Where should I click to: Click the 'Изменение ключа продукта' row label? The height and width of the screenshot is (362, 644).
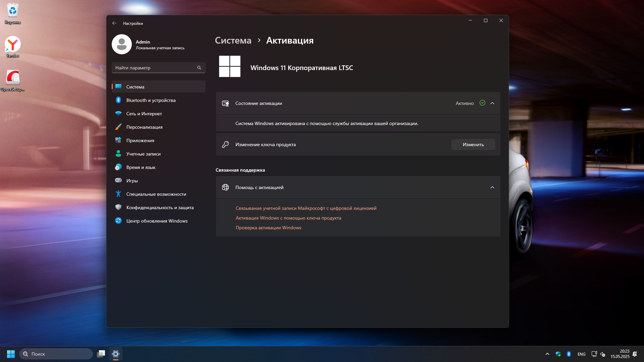[x=265, y=144]
